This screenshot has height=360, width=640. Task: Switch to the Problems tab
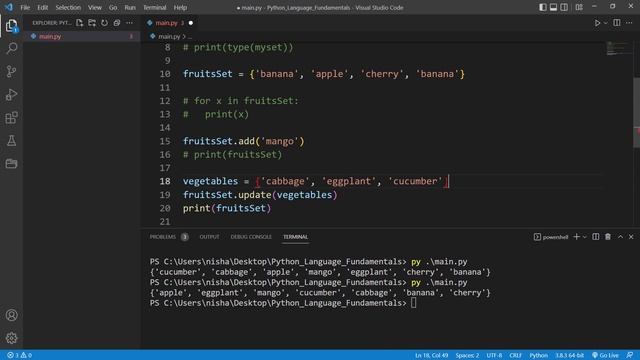tap(169, 237)
